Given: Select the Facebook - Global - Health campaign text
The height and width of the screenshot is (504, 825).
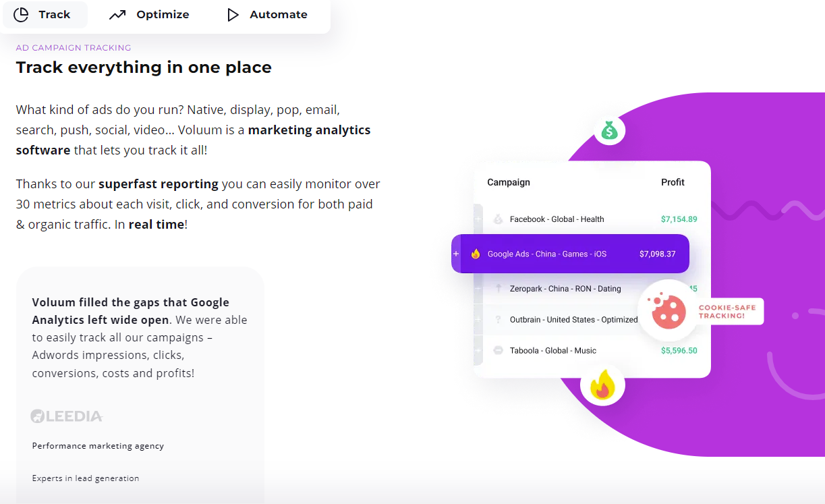Looking at the screenshot, I should coord(557,219).
